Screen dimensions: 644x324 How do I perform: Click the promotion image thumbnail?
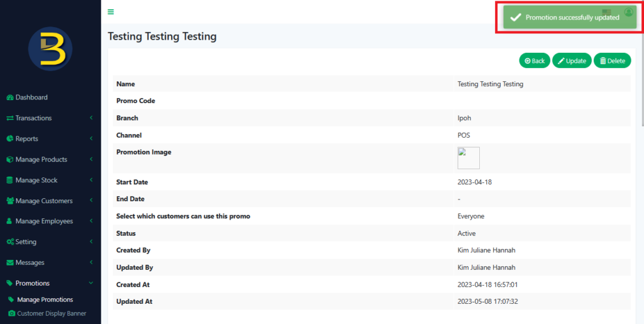(469, 158)
